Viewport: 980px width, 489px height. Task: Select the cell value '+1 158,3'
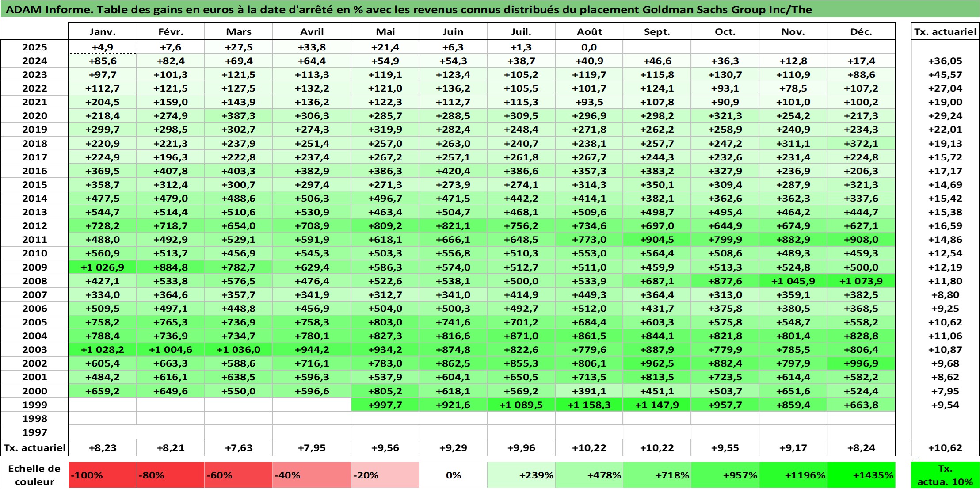[x=589, y=405]
